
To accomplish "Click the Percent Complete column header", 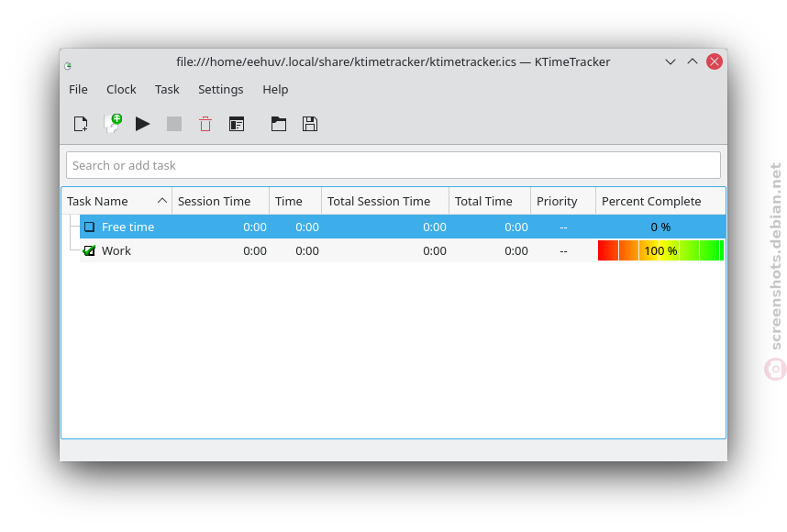I will 660,201.
